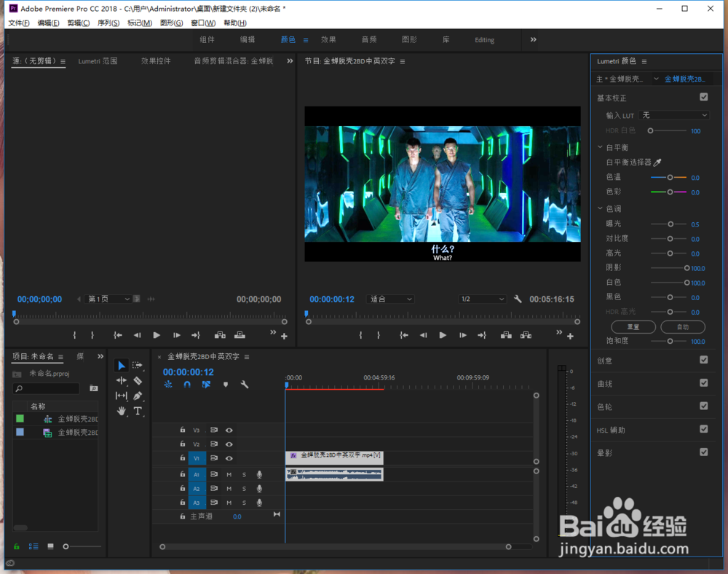Select the Selection arrow tool
Screen dimensions: 728x574
(x=121, y=366)
